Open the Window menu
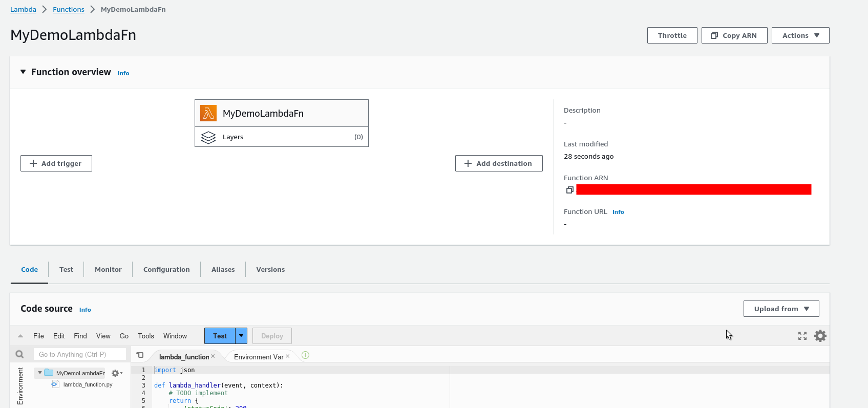The width and height of the screenshot is (868, 408). click(175, 336)
